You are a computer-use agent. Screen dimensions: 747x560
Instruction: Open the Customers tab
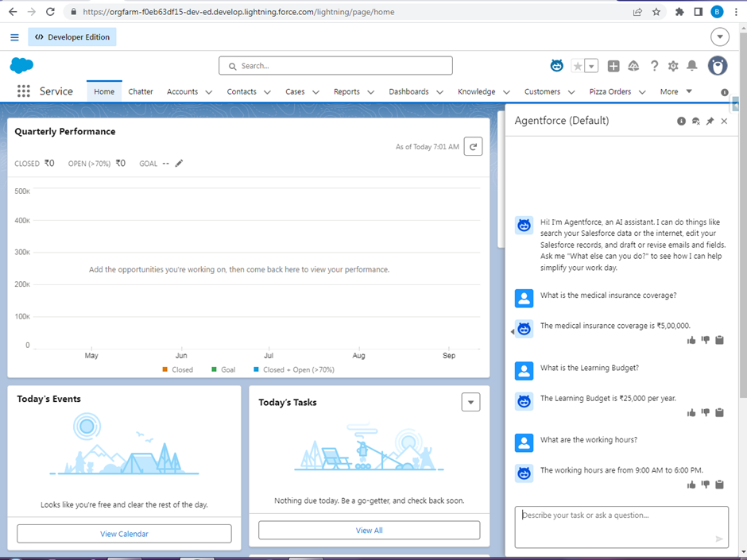coord(542,91)
